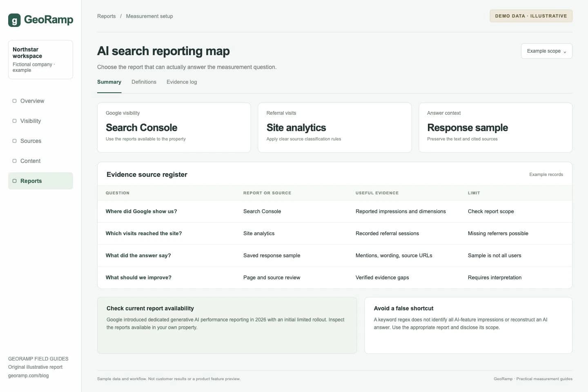This screenshot has width=588, height=392.
Task: Click 'Recorded referral sessions' cell
Action: point(387,234)
